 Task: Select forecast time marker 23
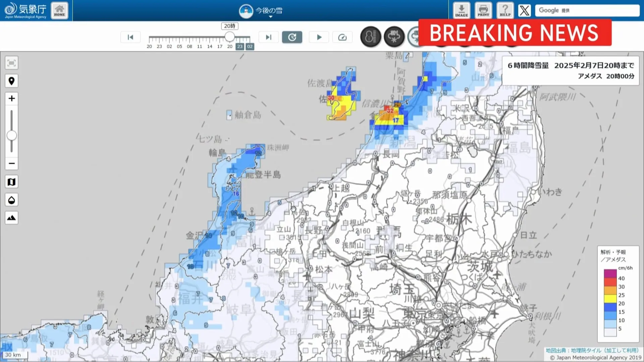(239, 47)
